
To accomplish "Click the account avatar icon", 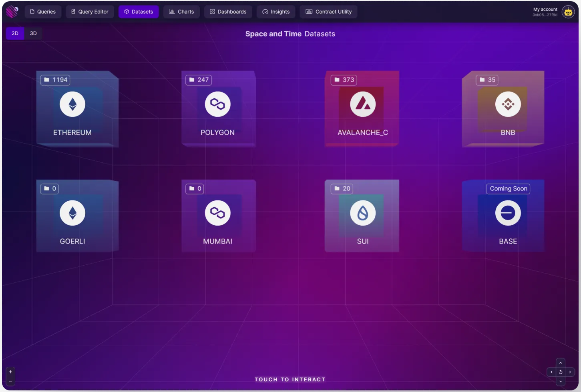I will [568, 12].
